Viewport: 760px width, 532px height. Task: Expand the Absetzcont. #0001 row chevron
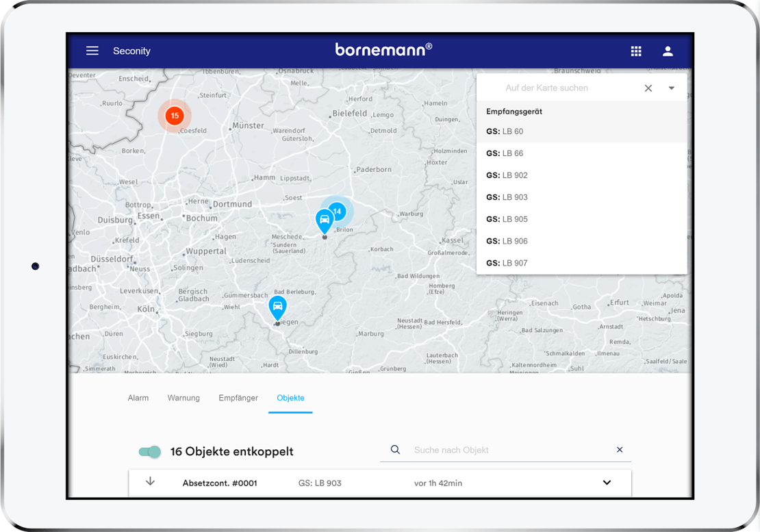click(607, 483)
